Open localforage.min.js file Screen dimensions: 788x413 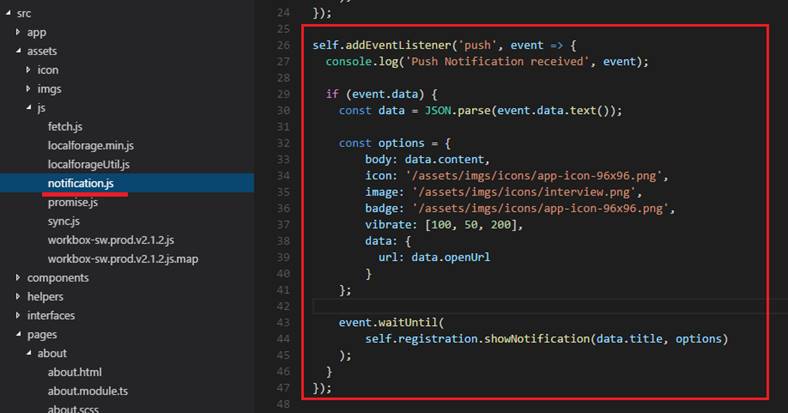click(x=90, y=146)
